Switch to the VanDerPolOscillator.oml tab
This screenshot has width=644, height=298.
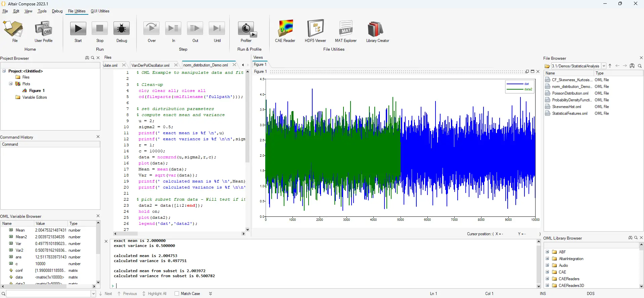[x=150, y=65]
